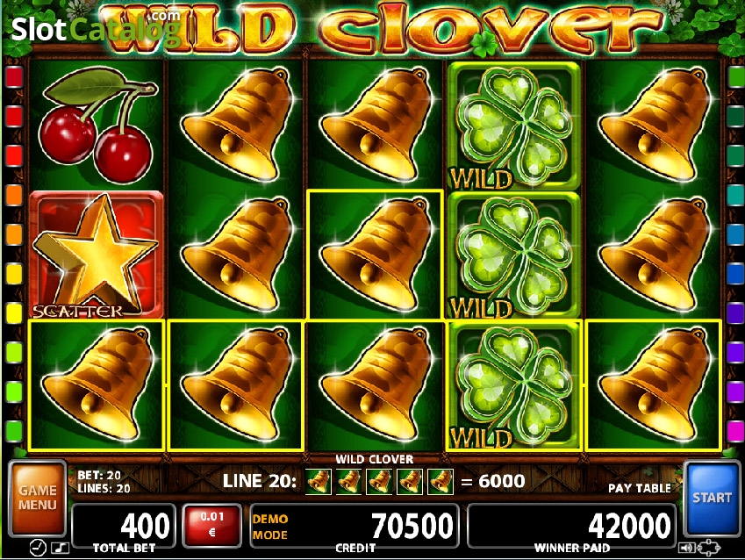This screenshot has width=745, height=560.
Task: Click the blue START spin button
Action: 712,498
